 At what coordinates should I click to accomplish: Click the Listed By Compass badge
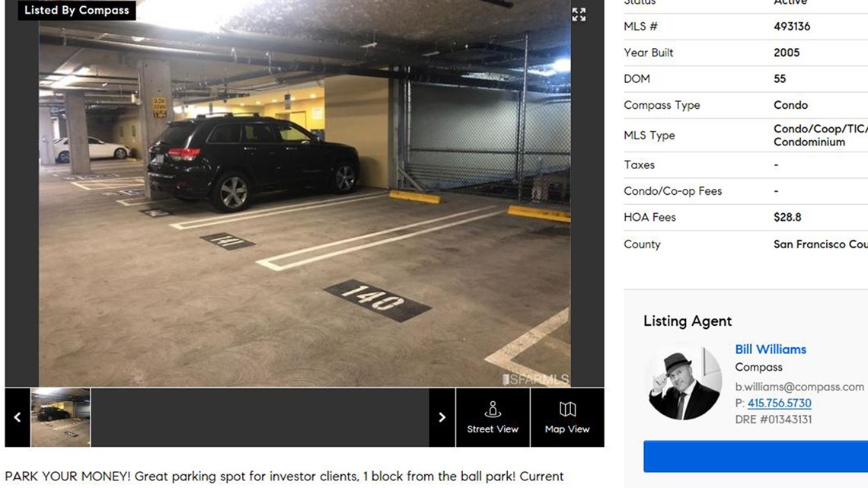coord(76,10)
